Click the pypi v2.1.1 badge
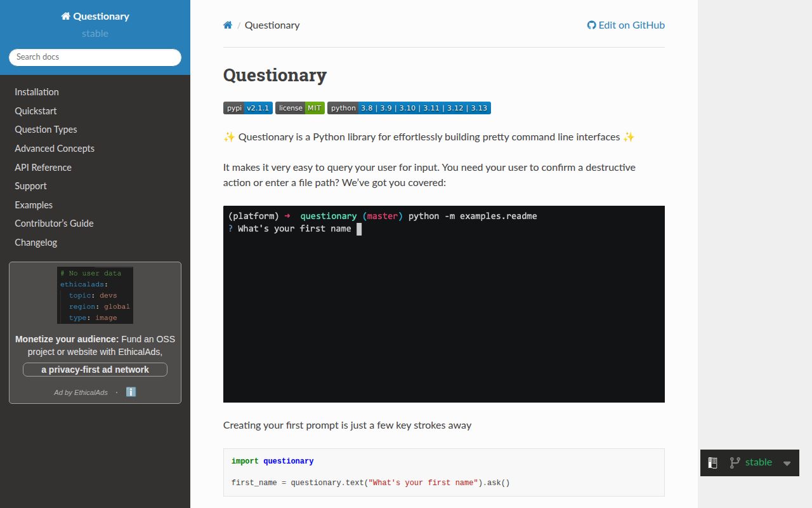 tap(248, 108)
